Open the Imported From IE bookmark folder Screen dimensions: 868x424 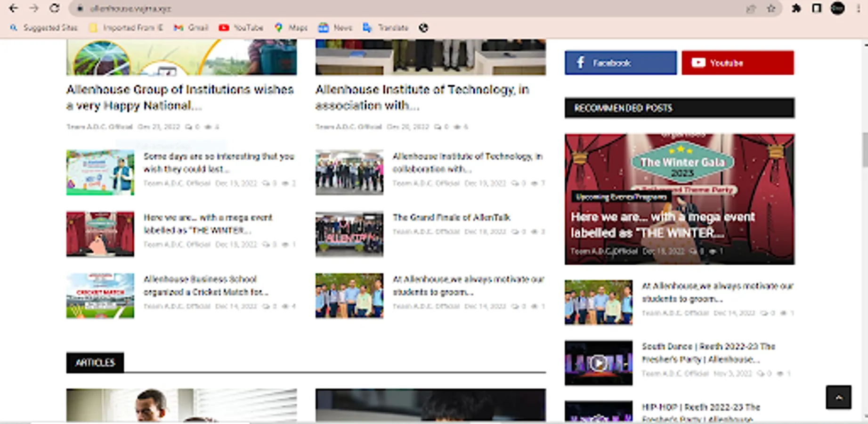click(126, 28)
